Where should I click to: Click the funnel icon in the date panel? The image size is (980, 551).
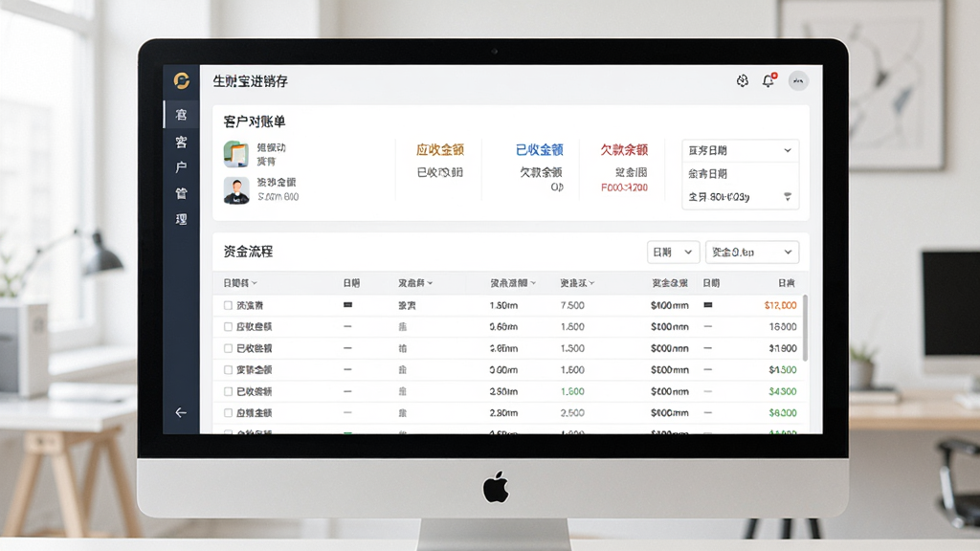point(788,197)
